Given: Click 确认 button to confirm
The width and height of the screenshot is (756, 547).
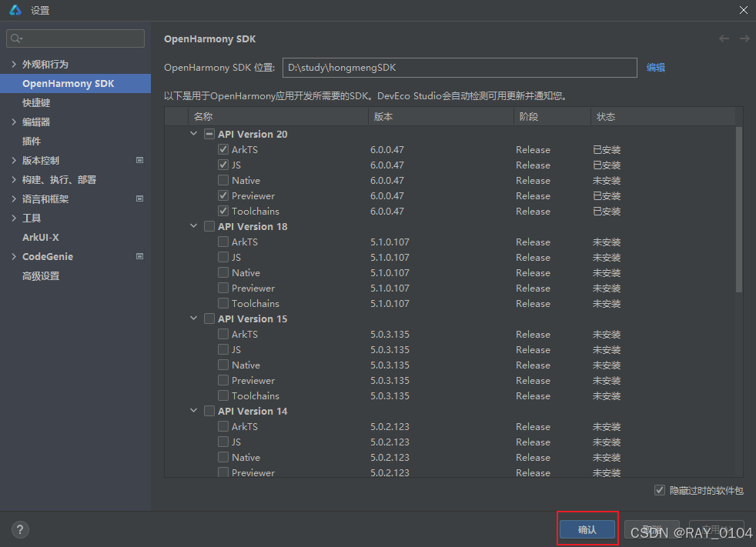Looking at the screenshot, I should pyautogui.click(x=587, y=529).
